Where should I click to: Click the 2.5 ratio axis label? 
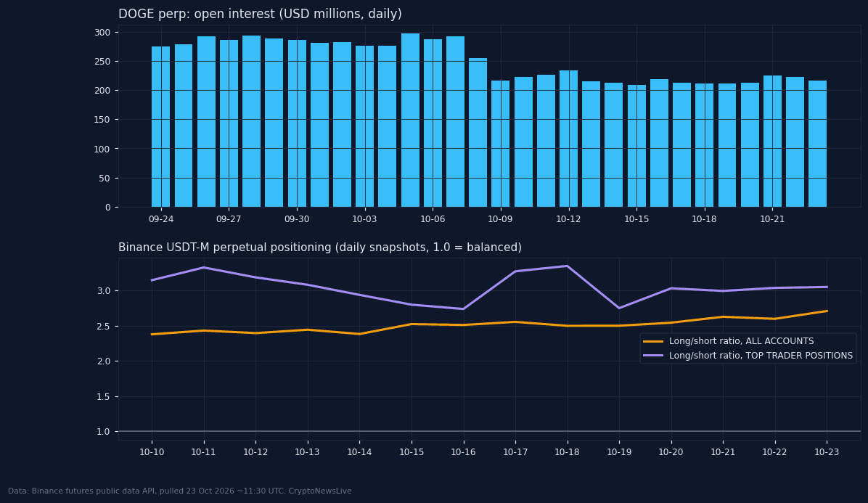tap(104, 327)
